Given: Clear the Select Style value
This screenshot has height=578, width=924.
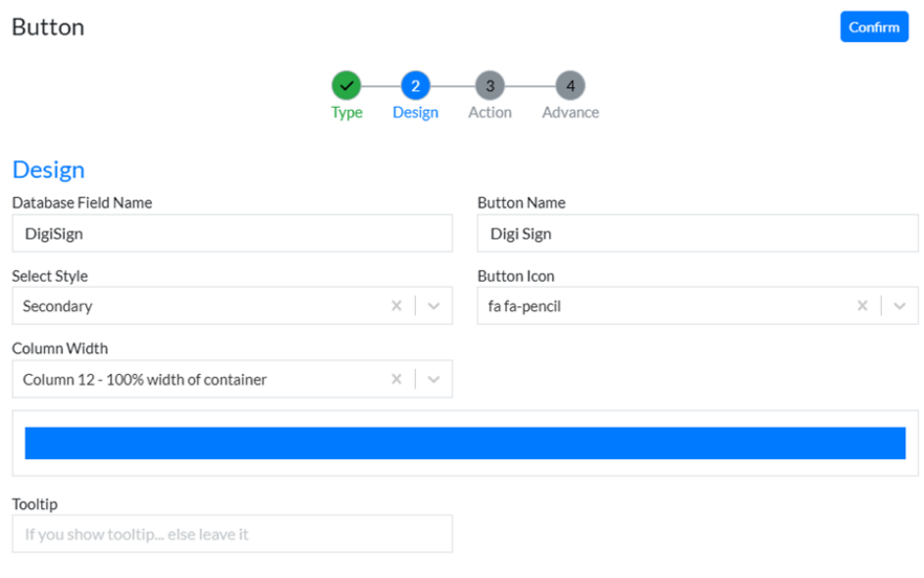Looking at the screenshot, I should (x=396, y=306).
